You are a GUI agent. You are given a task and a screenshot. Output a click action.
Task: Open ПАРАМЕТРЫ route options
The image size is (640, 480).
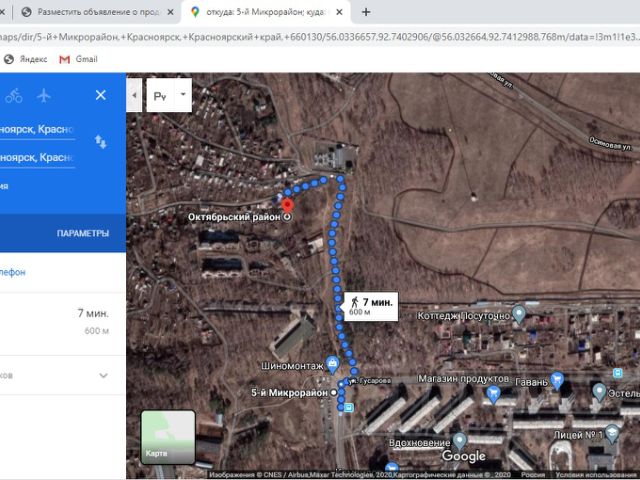click(82, 233)
